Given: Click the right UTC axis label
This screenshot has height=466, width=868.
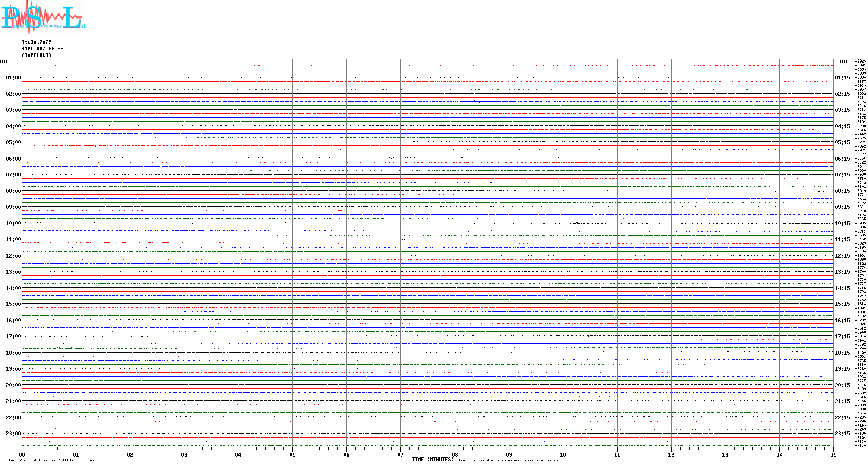Looking at the screenshot, I should [844, 62].
